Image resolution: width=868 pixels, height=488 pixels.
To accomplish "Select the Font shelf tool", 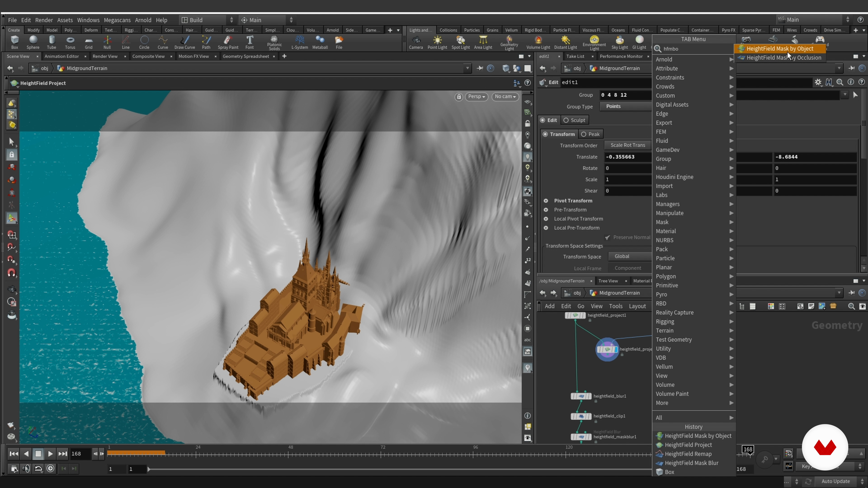I will (x=250, y=42).
